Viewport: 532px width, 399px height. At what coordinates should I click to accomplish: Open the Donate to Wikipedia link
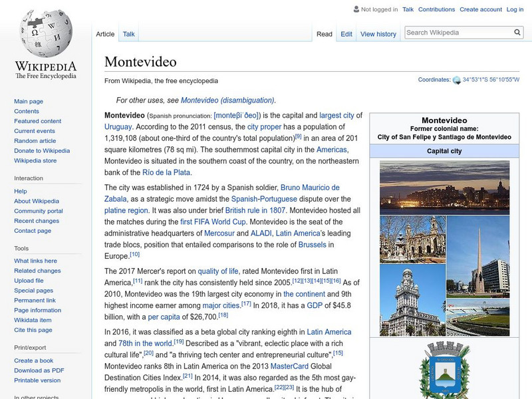pos(42,151)
